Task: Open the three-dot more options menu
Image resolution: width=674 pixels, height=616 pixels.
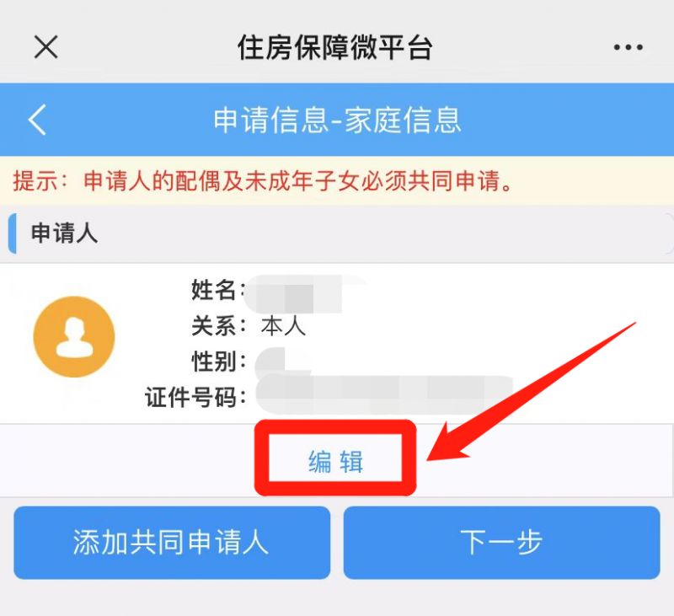Action: point(628,47)
